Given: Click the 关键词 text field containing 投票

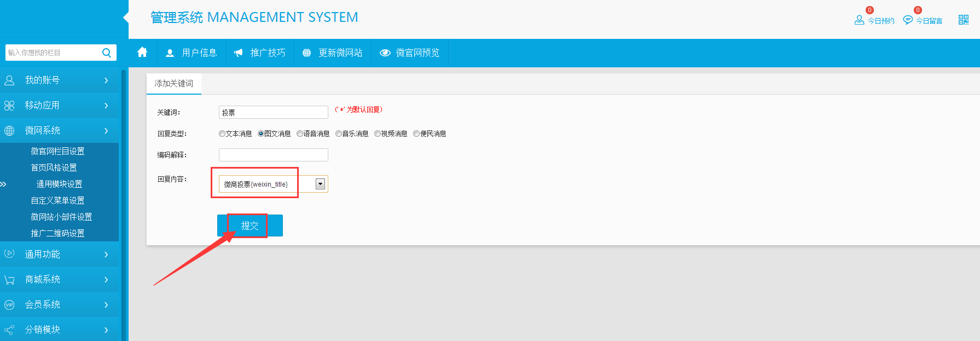Looking at the screenshot, I should (273, 112).
